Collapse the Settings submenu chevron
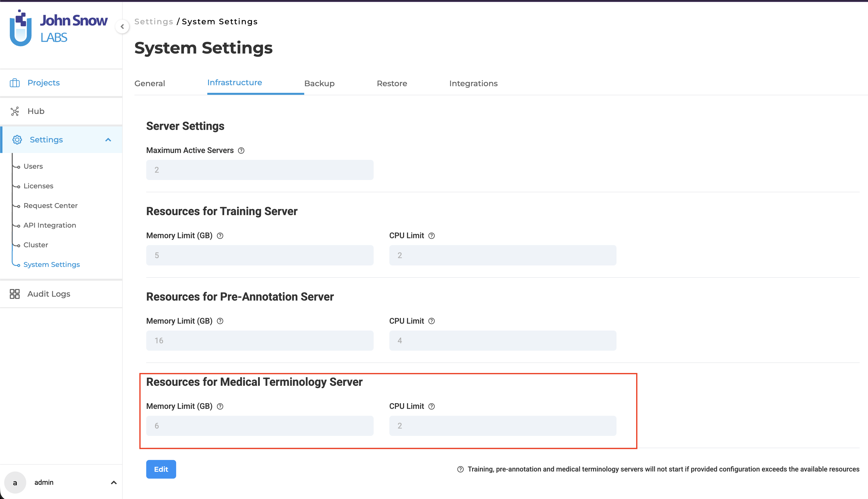The height and width of the screenshot is (499, 868). (108, 140)
